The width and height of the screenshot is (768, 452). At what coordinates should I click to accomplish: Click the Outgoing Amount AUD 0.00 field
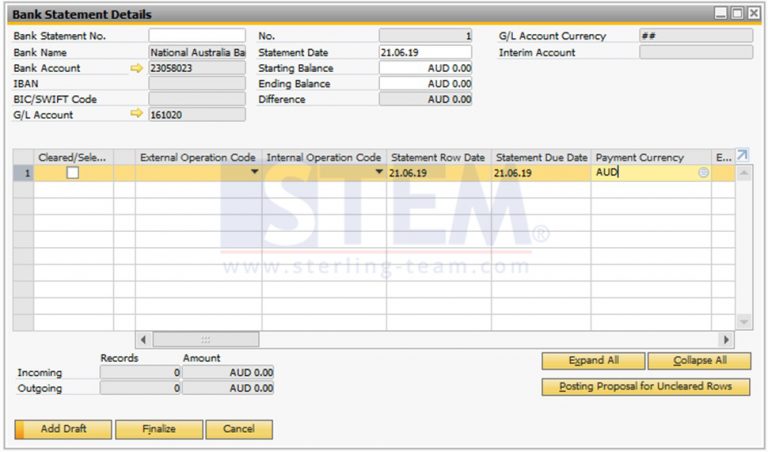228,388
